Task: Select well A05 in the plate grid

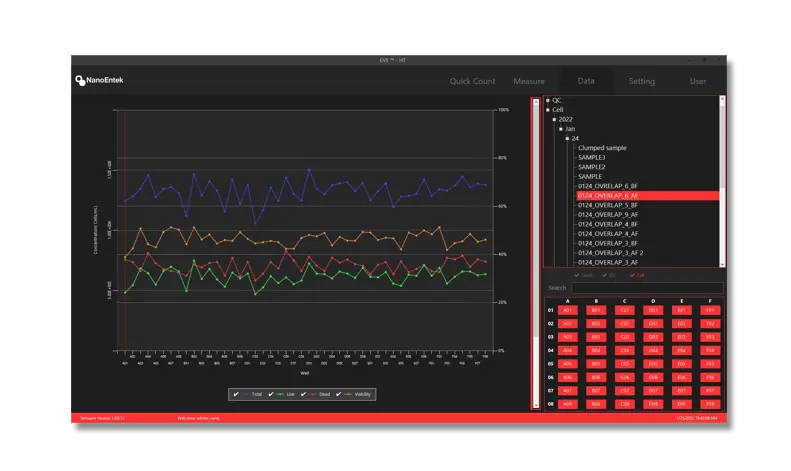Action: point(568,364)
